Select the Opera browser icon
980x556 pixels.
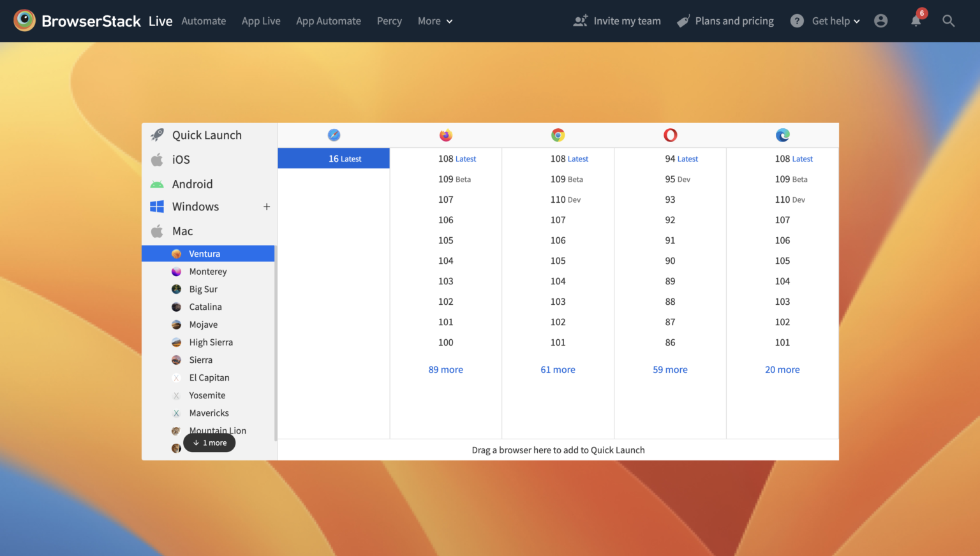670,135
